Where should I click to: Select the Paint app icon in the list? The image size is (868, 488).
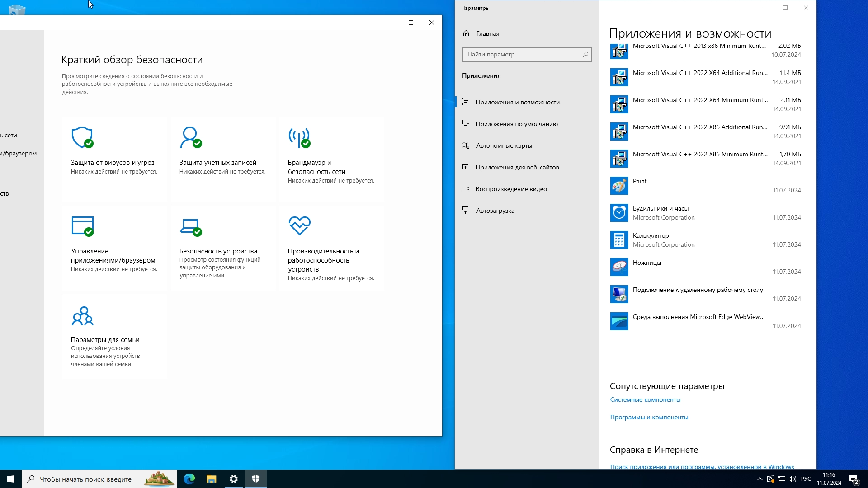[x=619, y=186]
